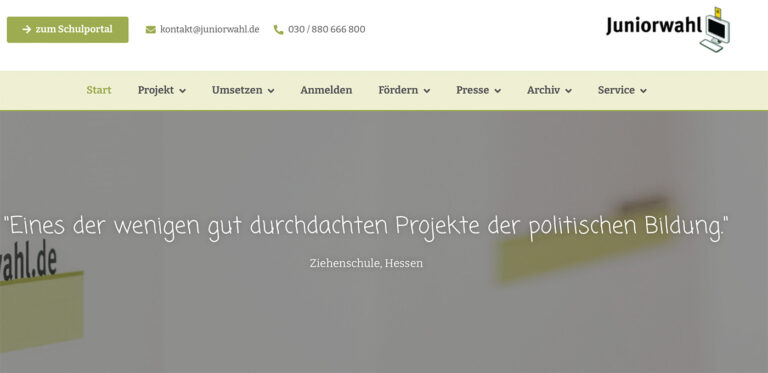Image resolution: width=768 pixels, height=373 pixels.
Task: Click the quote text about politischen Bildung
Action: coord(366,227)
